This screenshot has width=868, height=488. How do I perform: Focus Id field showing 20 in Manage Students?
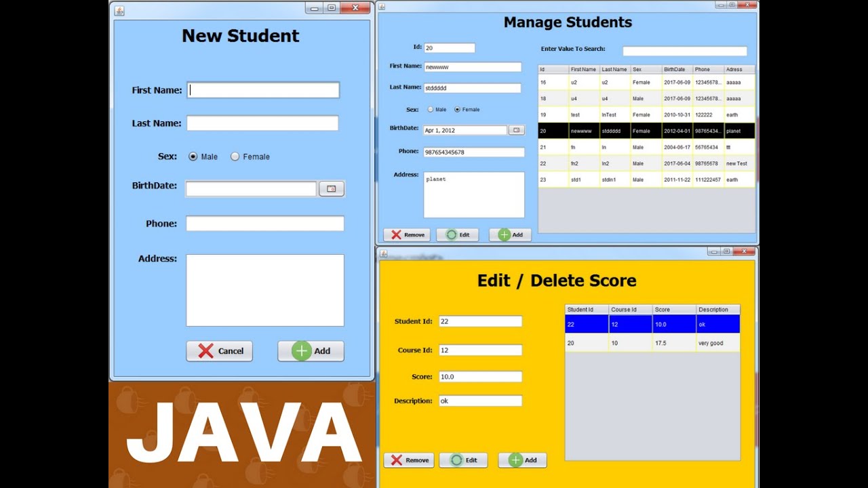click(x=450, y=48)
